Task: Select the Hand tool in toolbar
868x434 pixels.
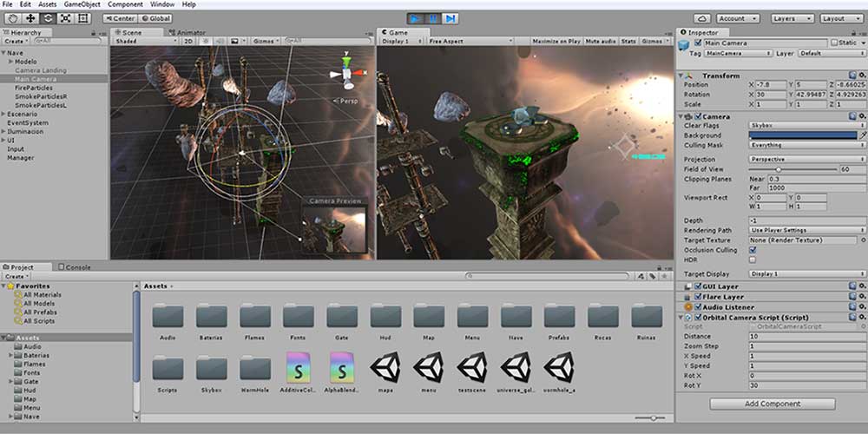Action: (13, 18)
